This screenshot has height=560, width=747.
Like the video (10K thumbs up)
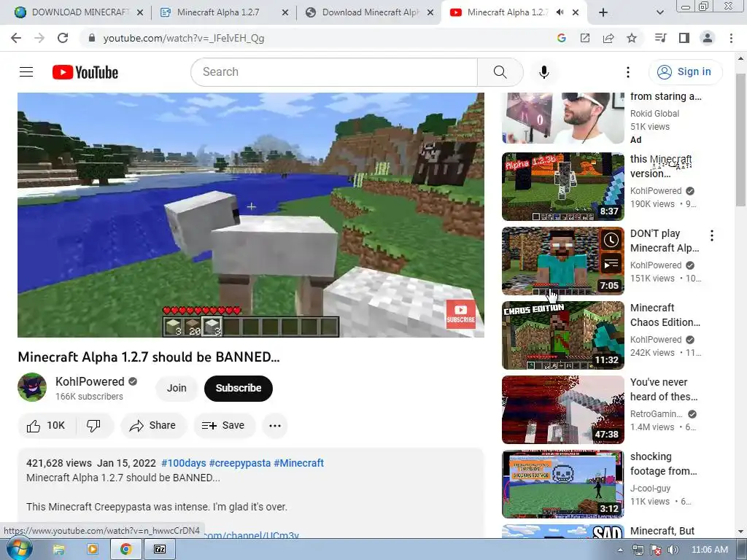pos(47,425)
